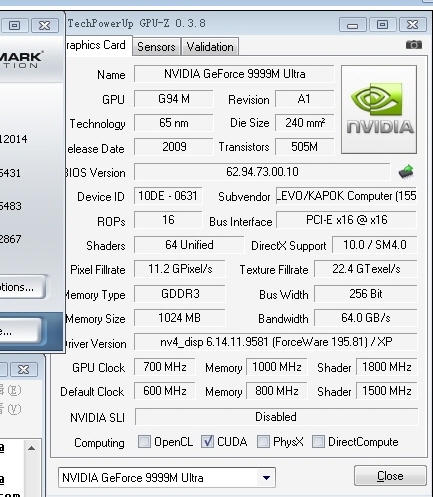The width and height of the screenshot is (433, 497).
Task: Switch to the Sensors tab
Action: [156, 46]
